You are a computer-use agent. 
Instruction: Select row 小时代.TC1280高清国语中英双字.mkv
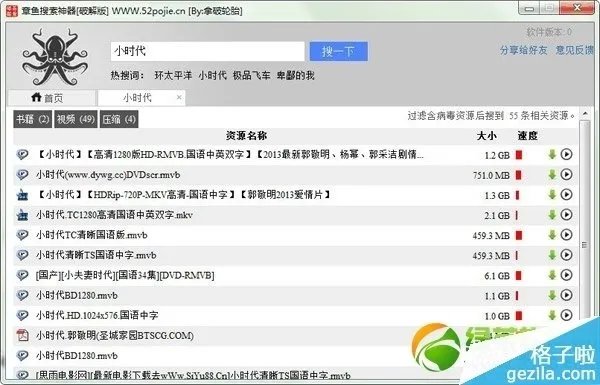295,215
